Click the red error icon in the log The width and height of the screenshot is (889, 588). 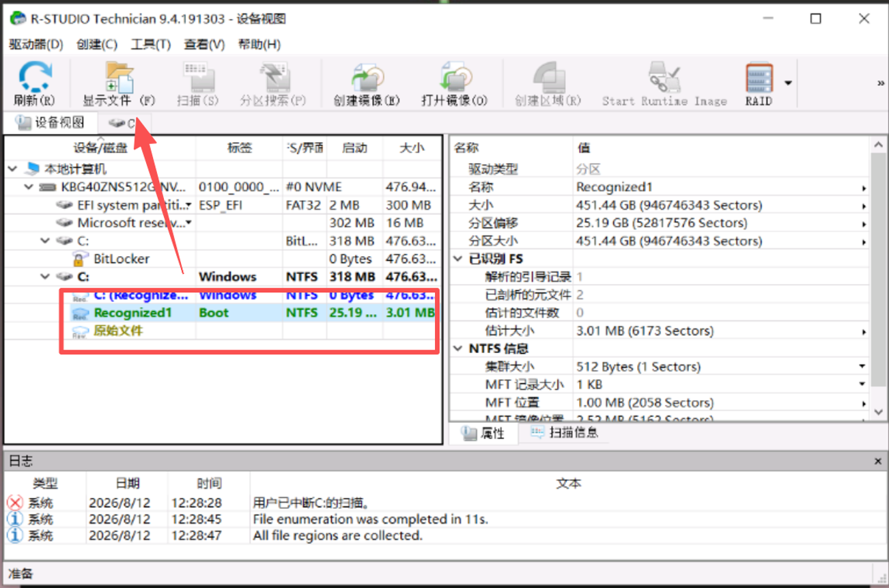14,503
